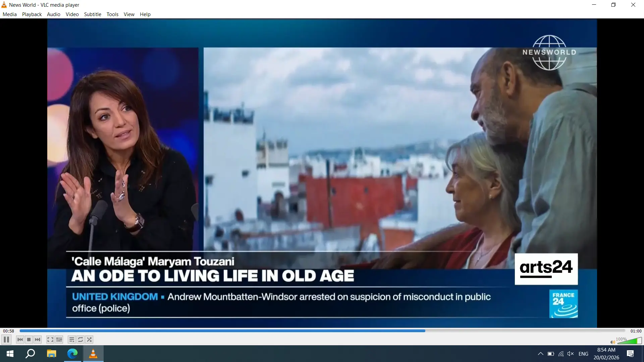Image resolution: width=644 pixels, height=362 pixels.
Task: Open extended settings and effects
Action: (59, 340)
